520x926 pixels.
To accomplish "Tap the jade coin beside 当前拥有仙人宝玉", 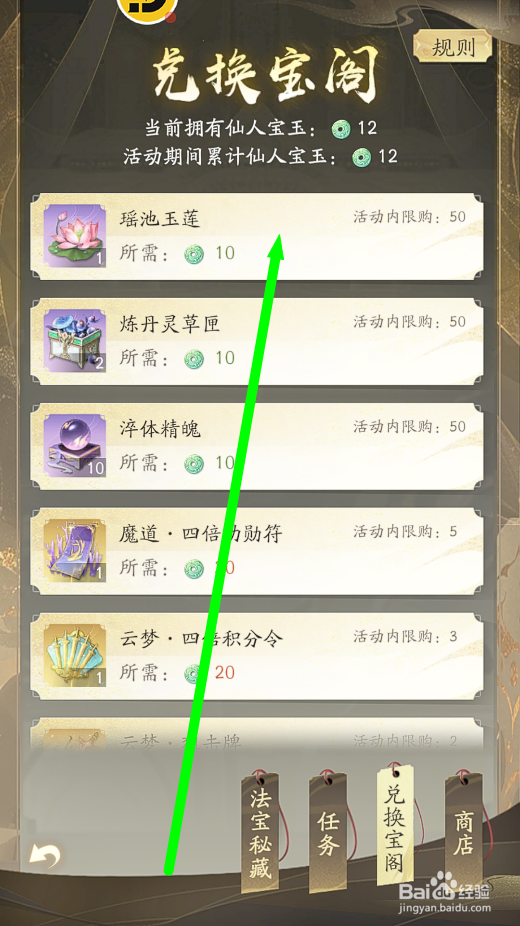I will [x=341, y=128].
